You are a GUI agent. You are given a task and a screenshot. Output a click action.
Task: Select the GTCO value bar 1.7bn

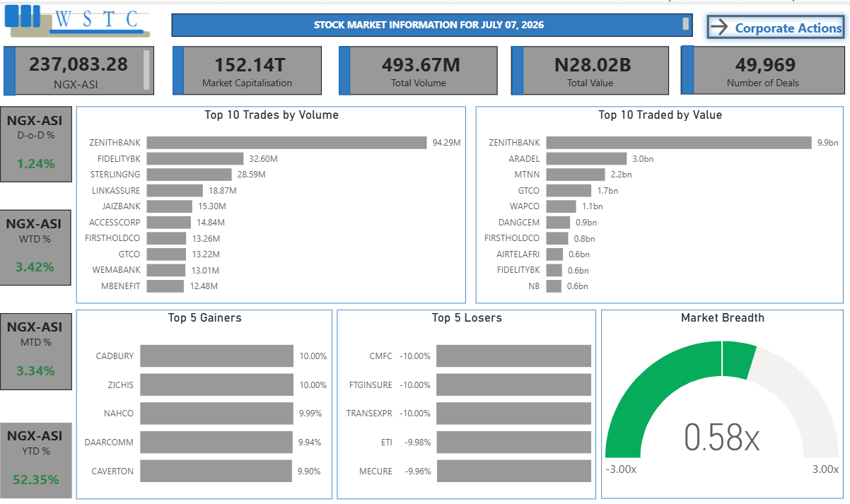point(569,190)
